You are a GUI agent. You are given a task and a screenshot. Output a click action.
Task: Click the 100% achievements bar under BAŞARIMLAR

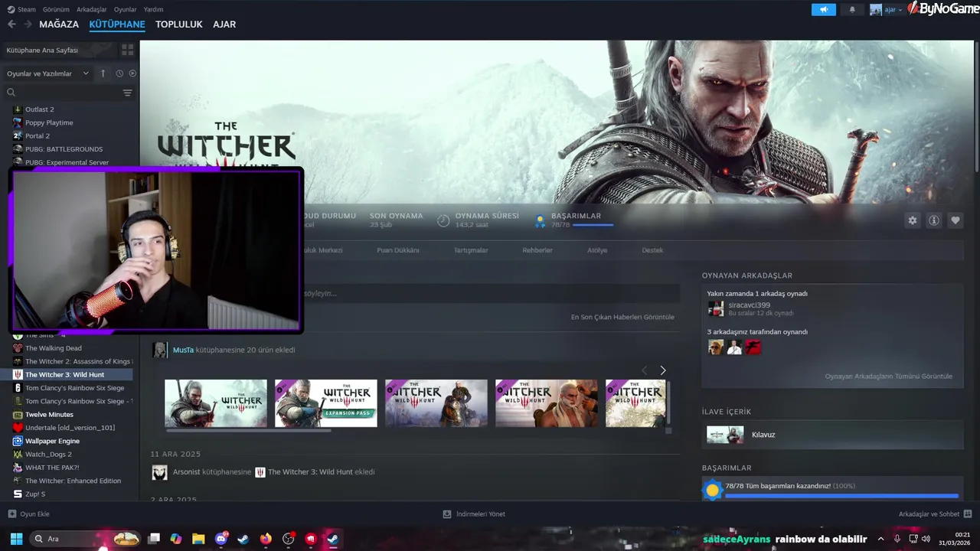click(x=841, y=496)
